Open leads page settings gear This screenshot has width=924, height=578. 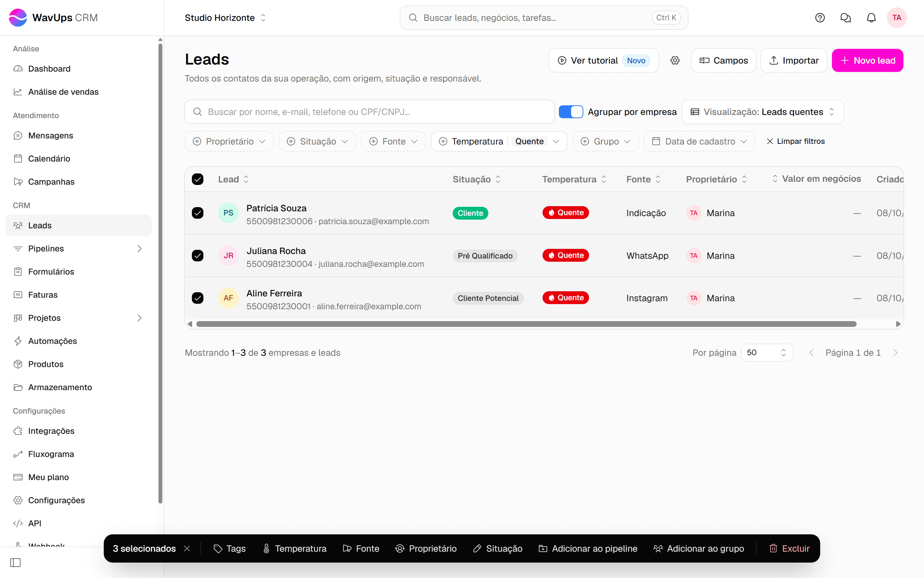pos(675,60)
